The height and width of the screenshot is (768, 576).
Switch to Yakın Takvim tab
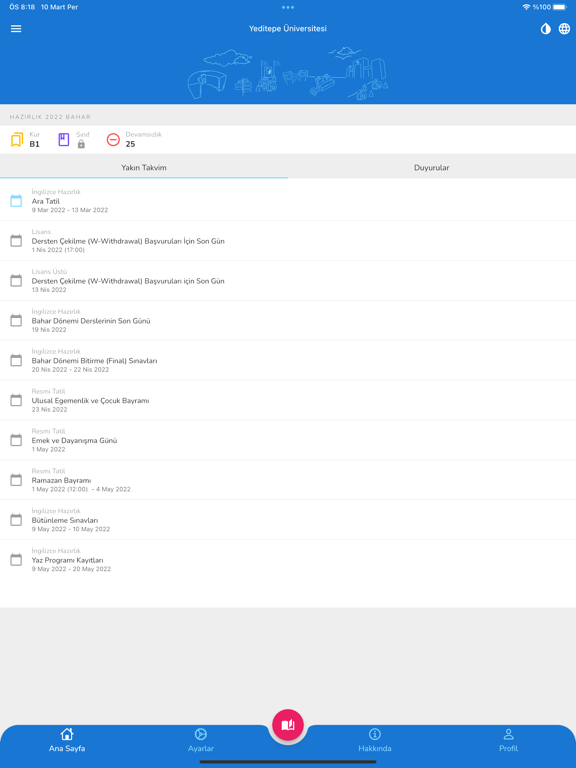tap(144, 168)
